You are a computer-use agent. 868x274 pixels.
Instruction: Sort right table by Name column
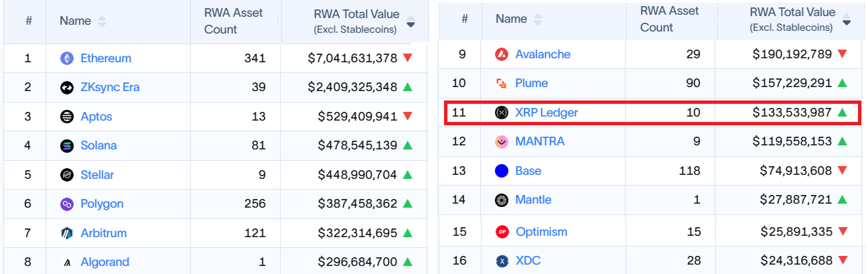click(537, 19)
